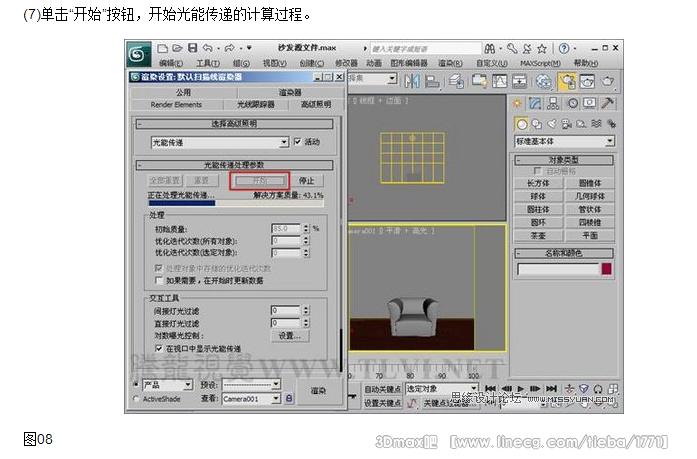Switch to the 光线跟踪器 tab
This screenshot has height=459, width=697.
tap(256, 105)
